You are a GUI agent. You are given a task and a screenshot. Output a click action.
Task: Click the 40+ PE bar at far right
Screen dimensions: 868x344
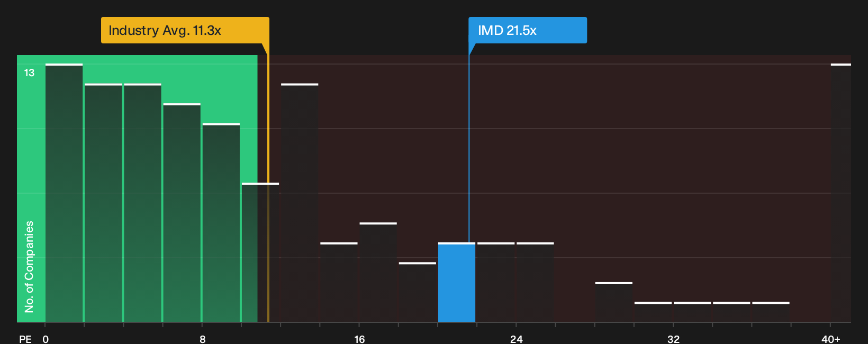pyautogui.click(x=841, y=193)
